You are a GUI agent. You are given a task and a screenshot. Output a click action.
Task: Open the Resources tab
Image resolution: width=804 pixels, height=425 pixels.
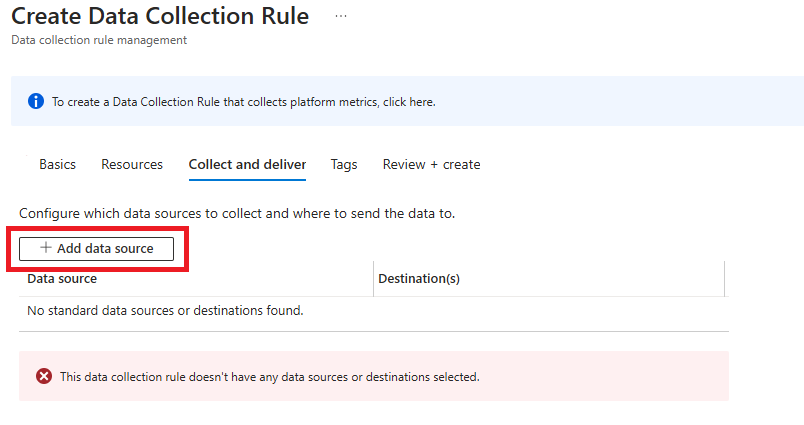pos(132,164)
